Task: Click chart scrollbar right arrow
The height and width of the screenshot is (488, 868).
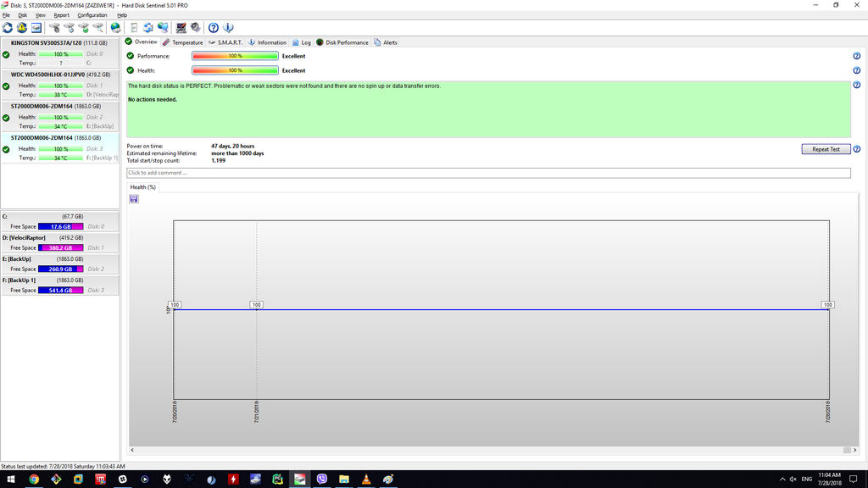Action: point(854,450)
